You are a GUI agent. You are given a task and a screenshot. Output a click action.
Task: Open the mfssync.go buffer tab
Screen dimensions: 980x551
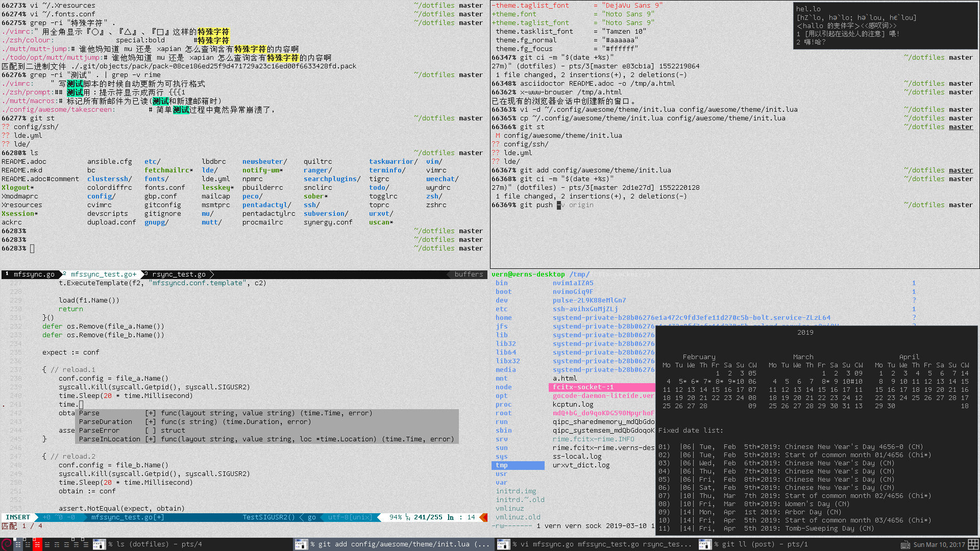coord(34,274)
